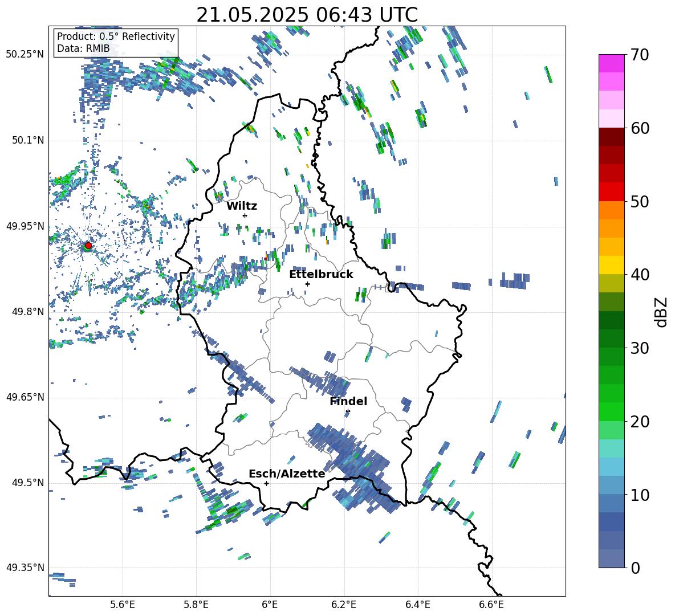This screenshot has height=616, width=675.
Task: Click the title '21.05.2025 06:43 UTC'
Action: coord(307,15)
